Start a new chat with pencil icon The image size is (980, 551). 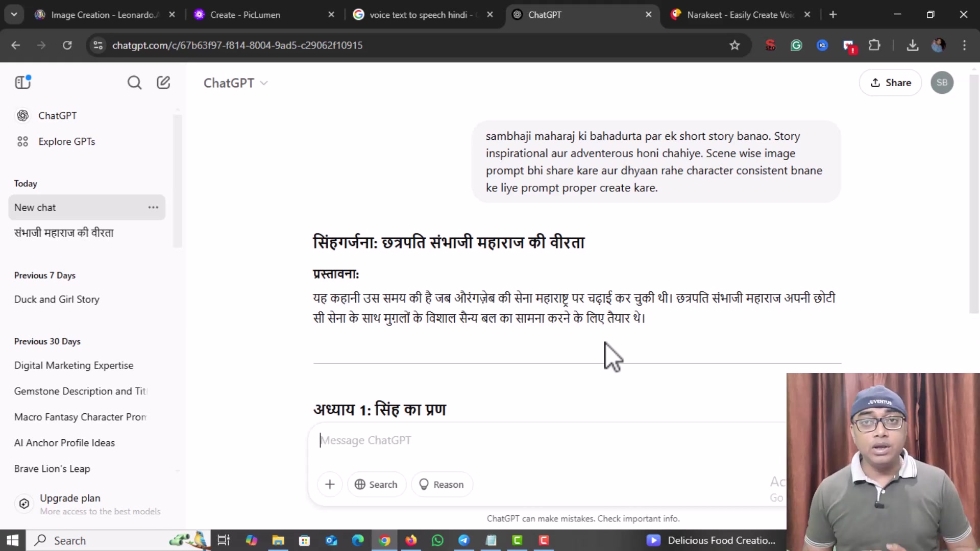163,83
